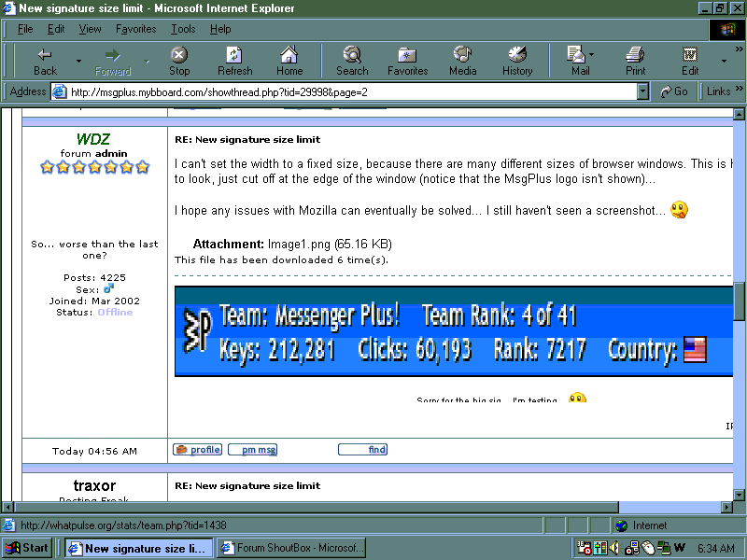Click the tongue-out smiley after 'screenshot...'
Image resolution: width=747 pixels, height=560 pixels.
pos(679,209)
